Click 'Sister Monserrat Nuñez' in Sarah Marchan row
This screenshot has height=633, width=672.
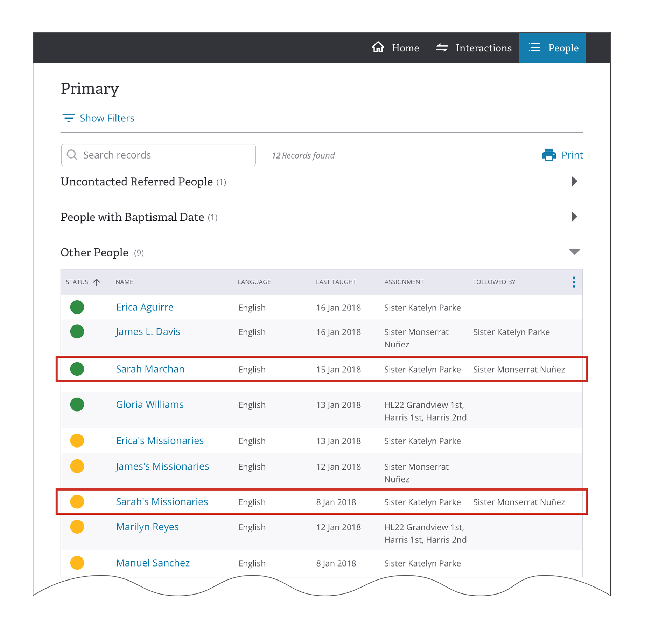pos(519,370)
